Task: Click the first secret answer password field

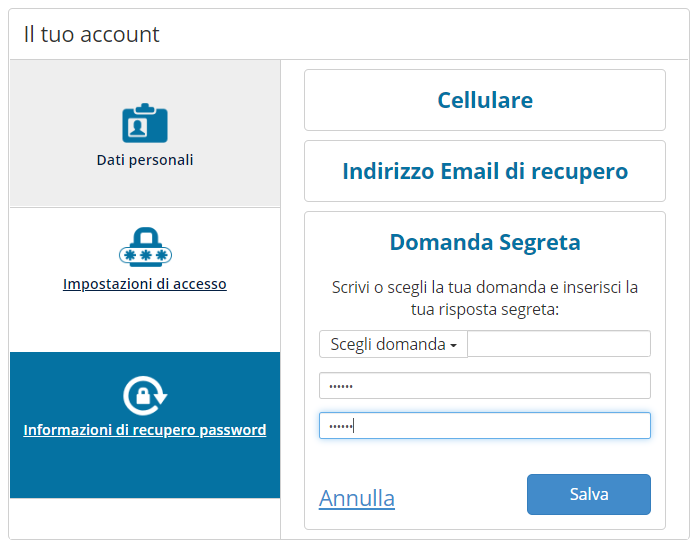Action: (485, 386)
